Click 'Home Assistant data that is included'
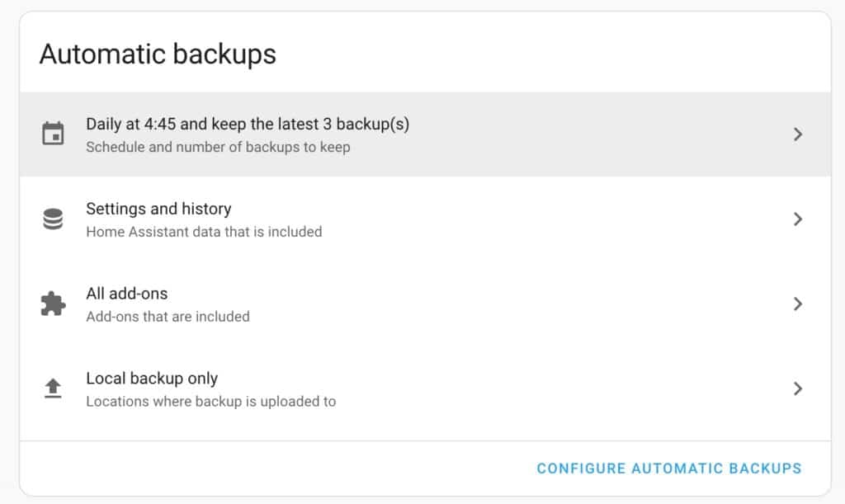Image resolution: width=845 pixels, height=504 pixels. [x=204, y=233]
